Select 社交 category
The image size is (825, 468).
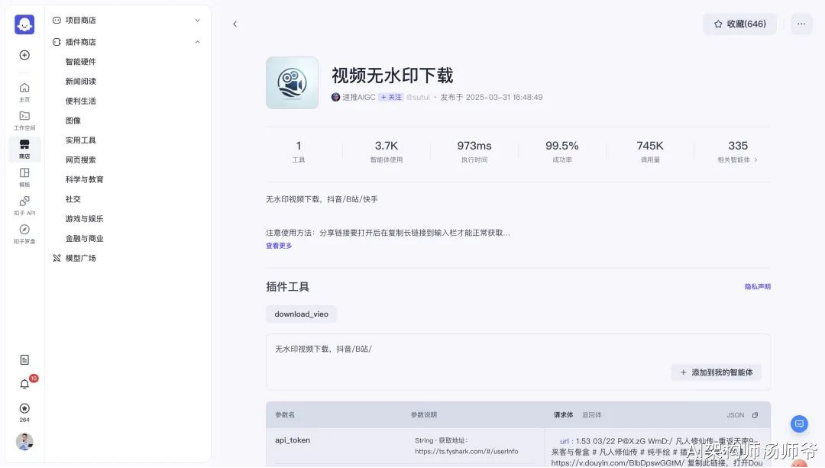(73, 199)
